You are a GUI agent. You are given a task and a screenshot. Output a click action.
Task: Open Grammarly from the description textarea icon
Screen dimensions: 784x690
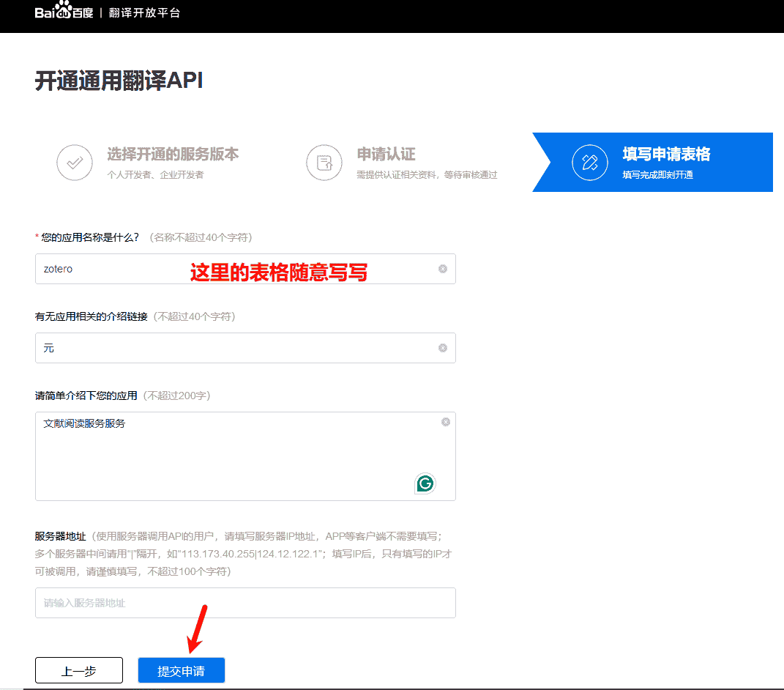coord(425,483)
